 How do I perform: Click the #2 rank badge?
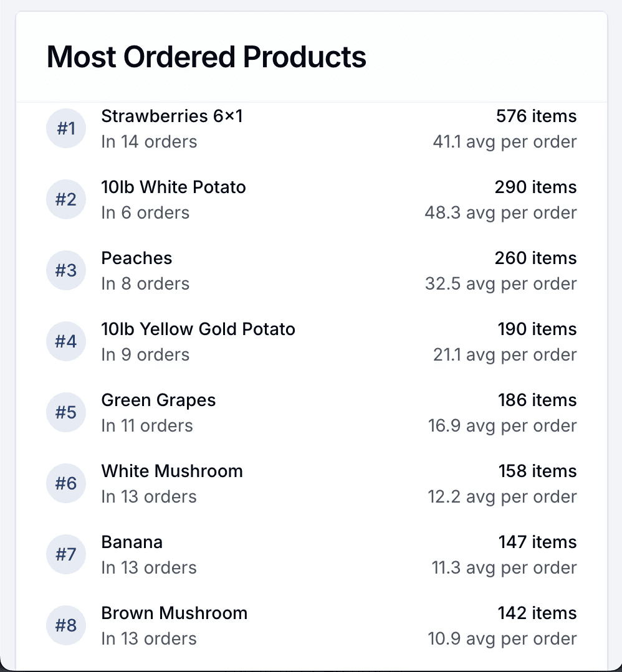pos(66,199)
